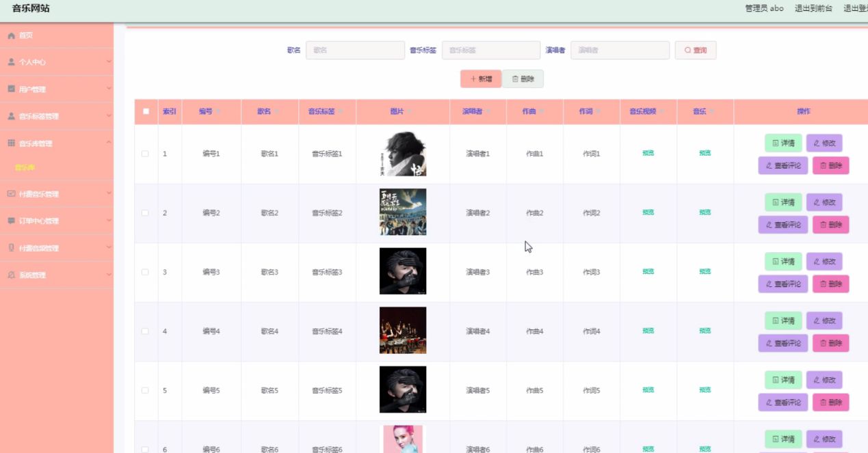The width and height of the screenshot is (868, 453).
Task: Check the checkbox for row 2
Action: (145, 213)
